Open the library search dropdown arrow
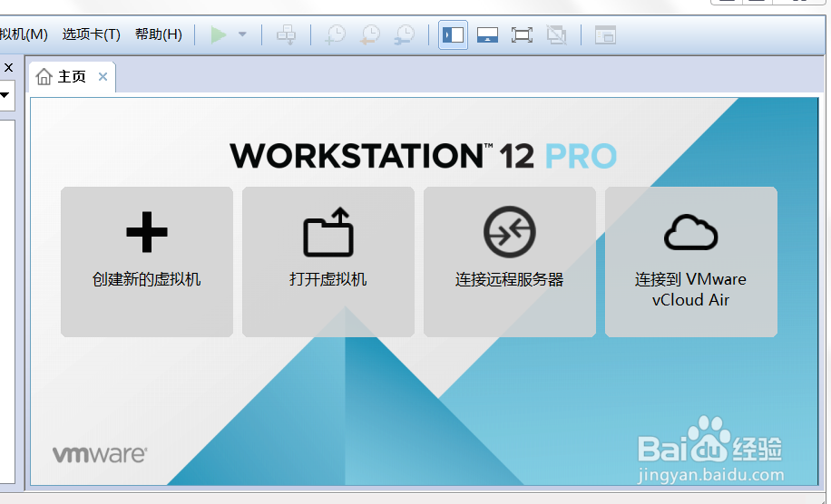 pos(5,95)
